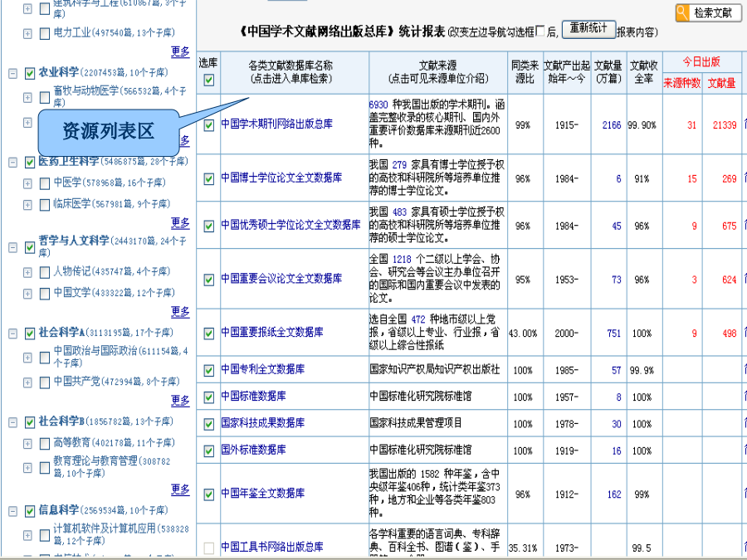
Task: Check the 中国工具书网络出版总库 row checkbox
Action: tap(208, 548)
